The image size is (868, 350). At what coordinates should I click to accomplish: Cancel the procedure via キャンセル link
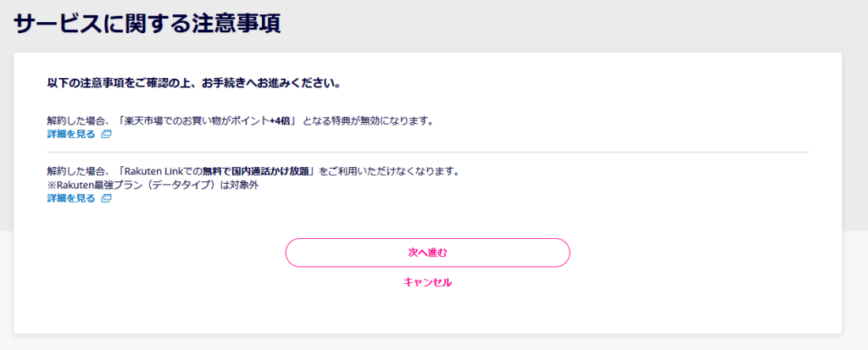point(427,282)
